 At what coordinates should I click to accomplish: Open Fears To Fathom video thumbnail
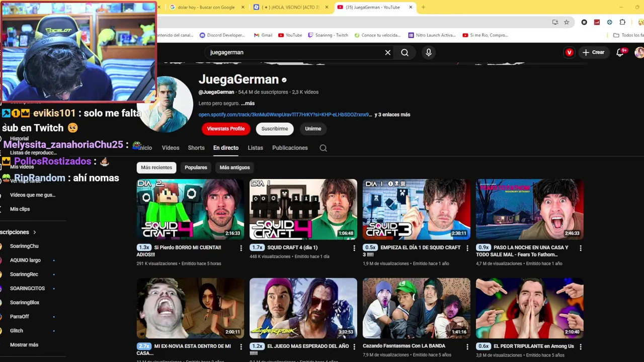click(530, 209)
